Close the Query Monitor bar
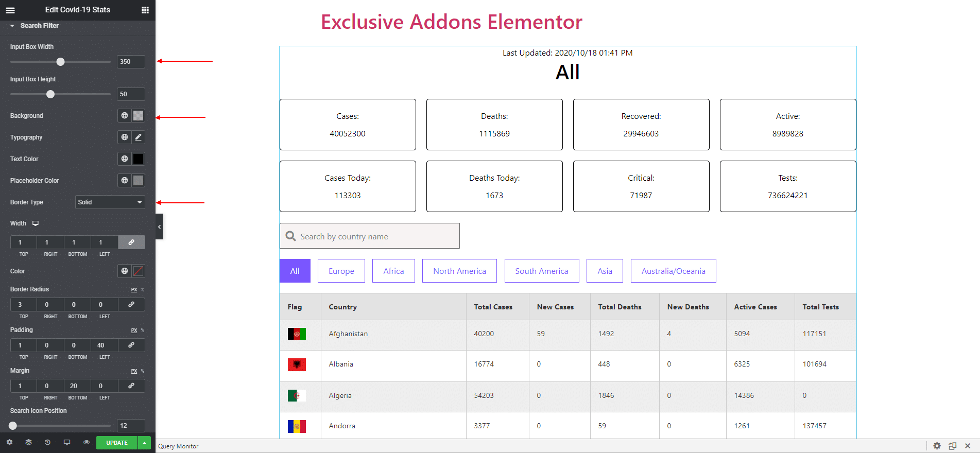Viewport: 980px width, 453px height. pos(968,446)
